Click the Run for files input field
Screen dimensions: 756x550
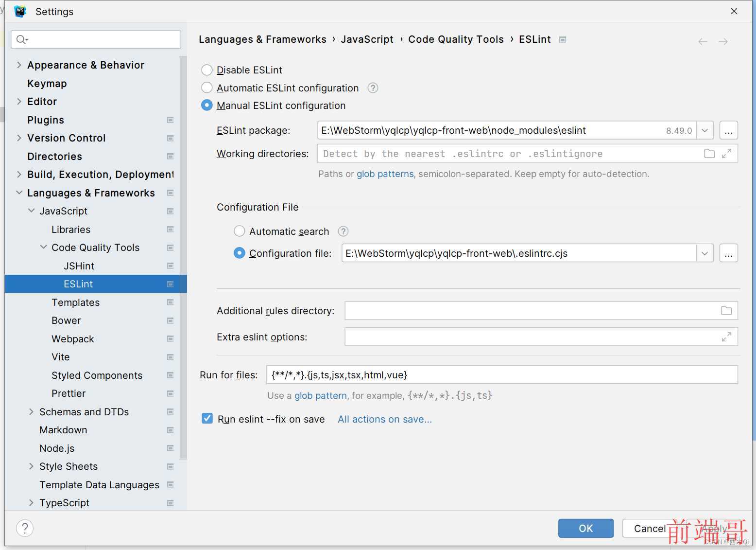(502, 374)
